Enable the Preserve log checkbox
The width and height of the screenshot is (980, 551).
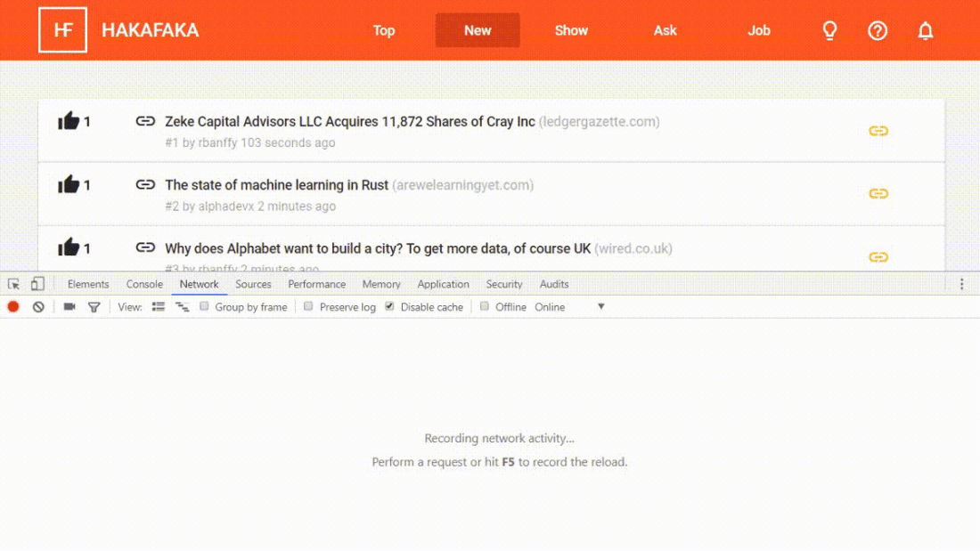point(308,306)
